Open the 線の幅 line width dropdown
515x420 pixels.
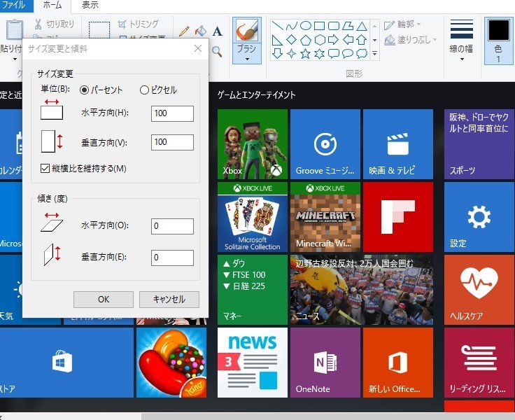tap(462, 38)
